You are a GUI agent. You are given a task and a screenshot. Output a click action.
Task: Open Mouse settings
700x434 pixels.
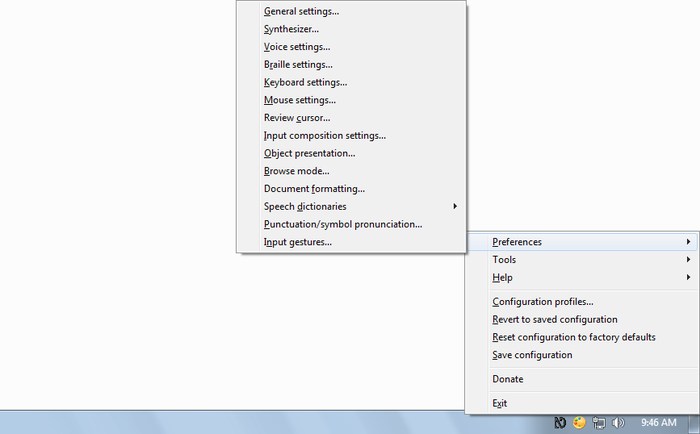pos(299,100)
